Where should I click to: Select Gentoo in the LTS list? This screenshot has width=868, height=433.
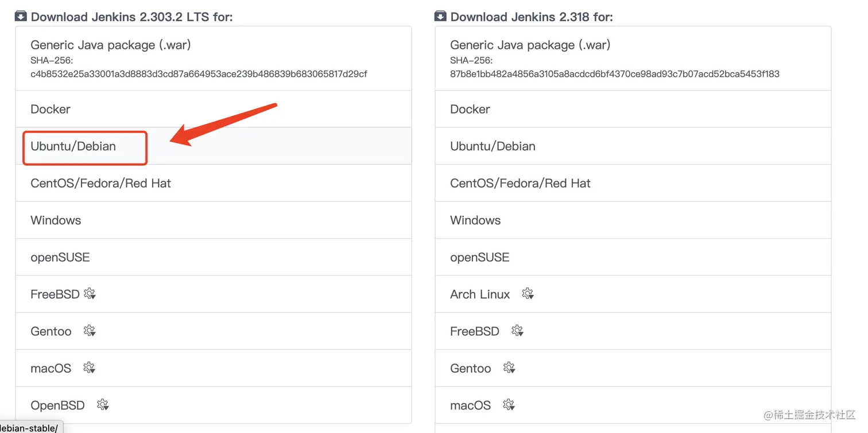(x=214, y=331)
